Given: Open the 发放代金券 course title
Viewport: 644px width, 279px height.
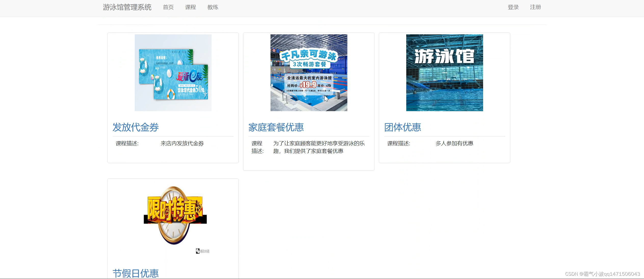Looking at the screenshot, I should 136,127.
